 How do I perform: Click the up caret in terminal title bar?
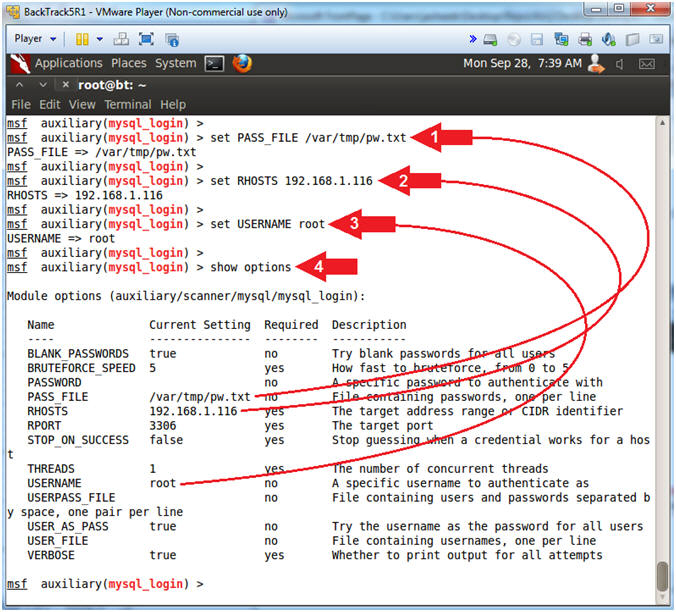point(19,85)
